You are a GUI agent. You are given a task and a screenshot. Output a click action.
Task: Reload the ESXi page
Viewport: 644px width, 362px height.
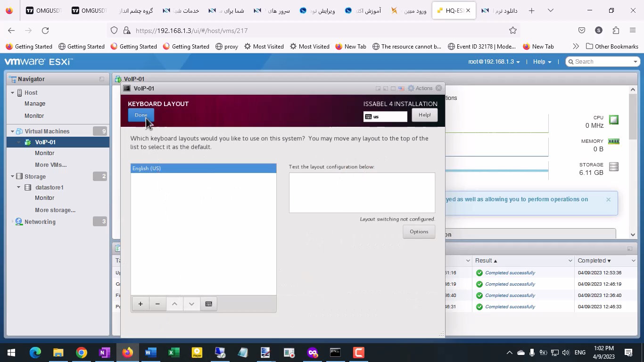(x=45, y=30)
